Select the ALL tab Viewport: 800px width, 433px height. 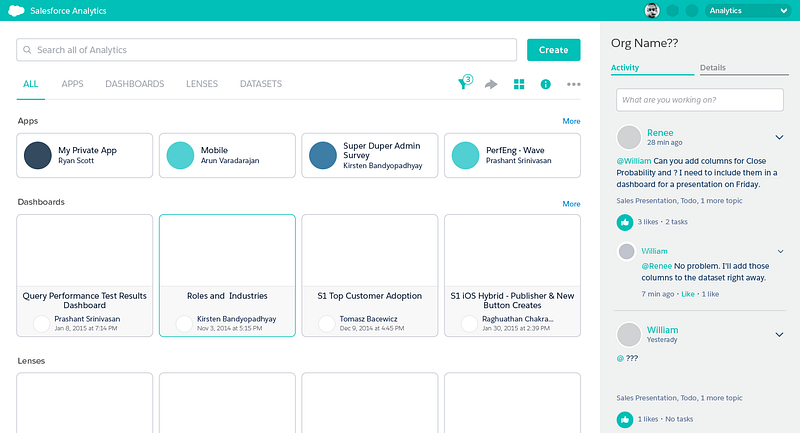31,84
